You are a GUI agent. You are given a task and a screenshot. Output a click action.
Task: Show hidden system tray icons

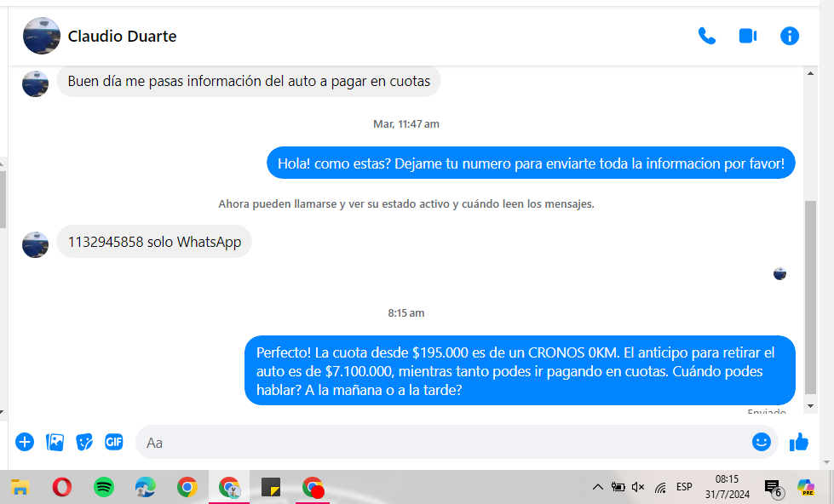click(597, 488)
